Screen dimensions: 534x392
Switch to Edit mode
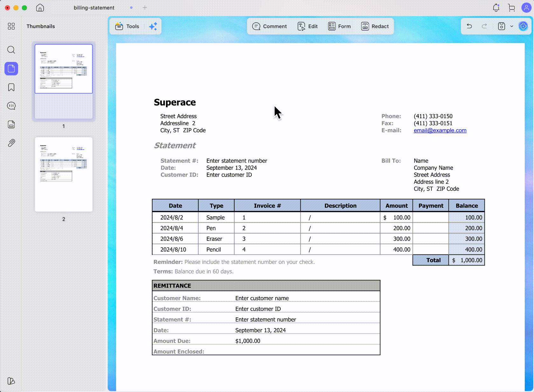coord(308,26)
